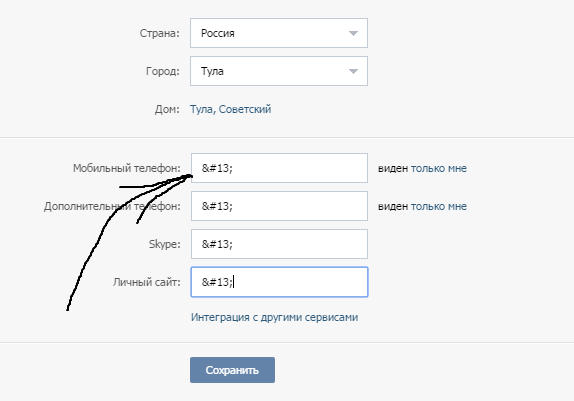
Task: Click the Мобильный телефон: label text
Action: (x=127, y=168)
